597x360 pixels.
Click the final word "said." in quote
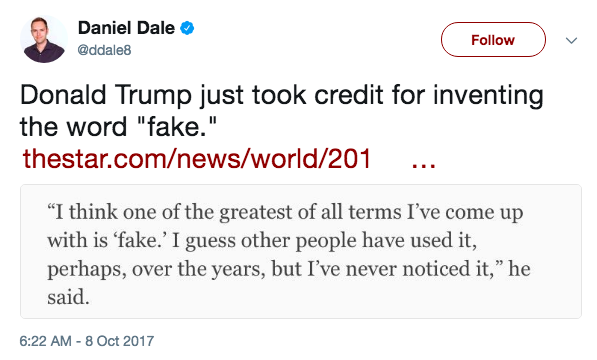68,297
